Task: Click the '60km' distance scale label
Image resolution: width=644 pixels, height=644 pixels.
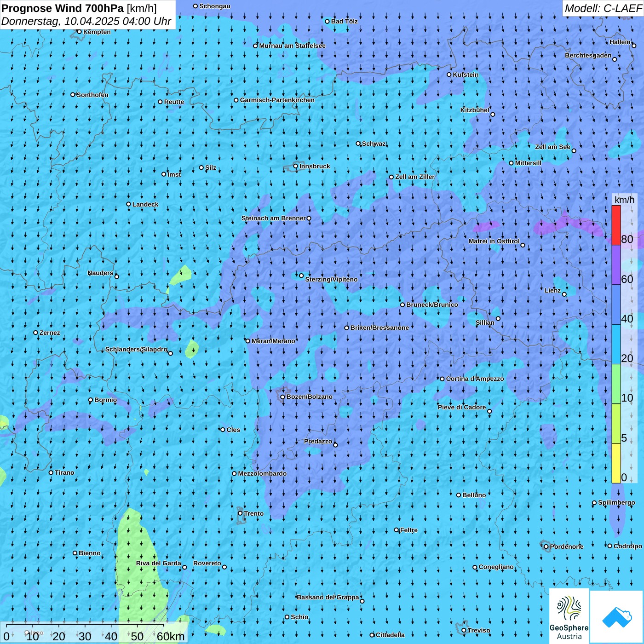Action: tap(171, 636)
